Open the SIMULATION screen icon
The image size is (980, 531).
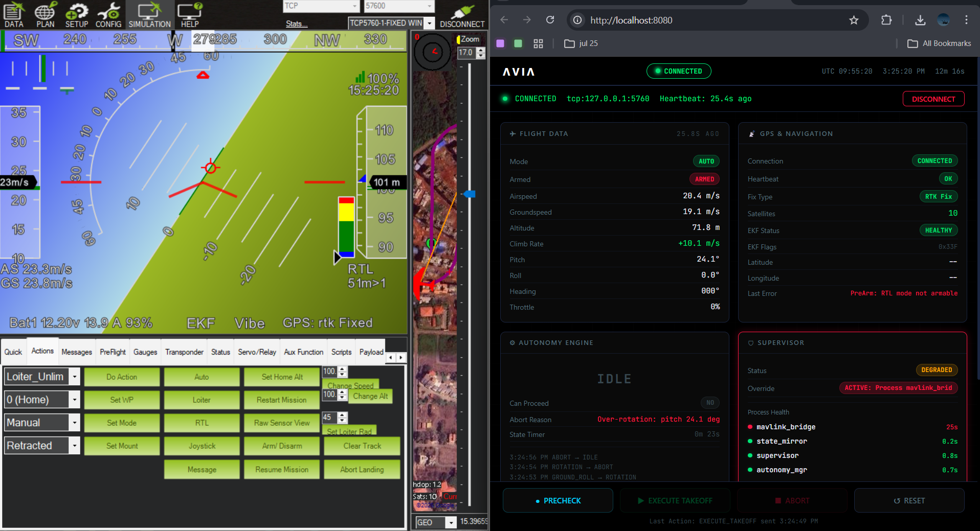(149, 14)
